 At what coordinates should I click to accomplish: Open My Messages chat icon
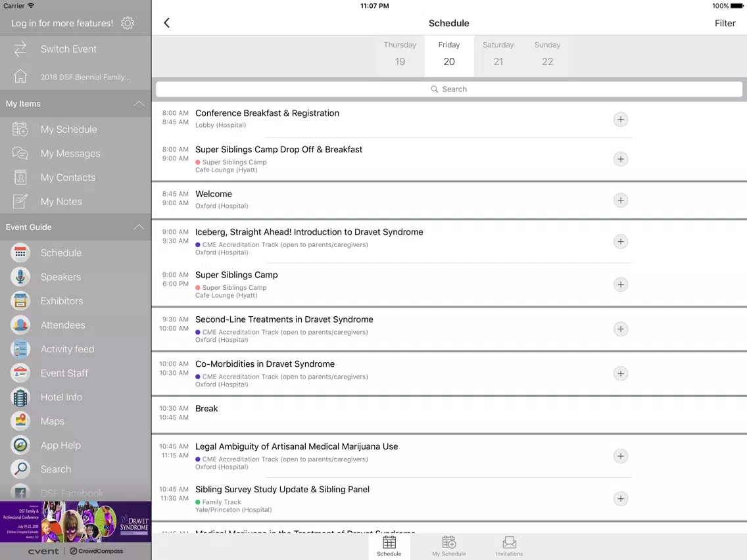pyautogui.click(x=20, y=153)
